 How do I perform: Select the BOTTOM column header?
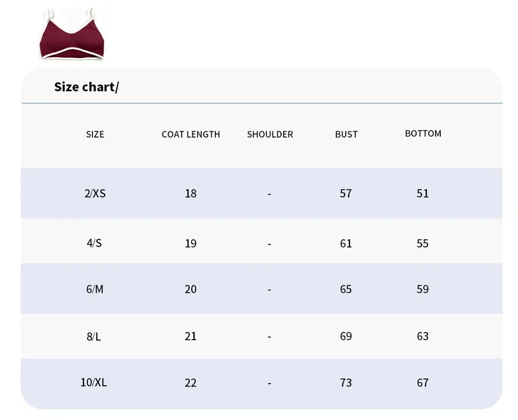pyautogui.click(x=423, y=133)
